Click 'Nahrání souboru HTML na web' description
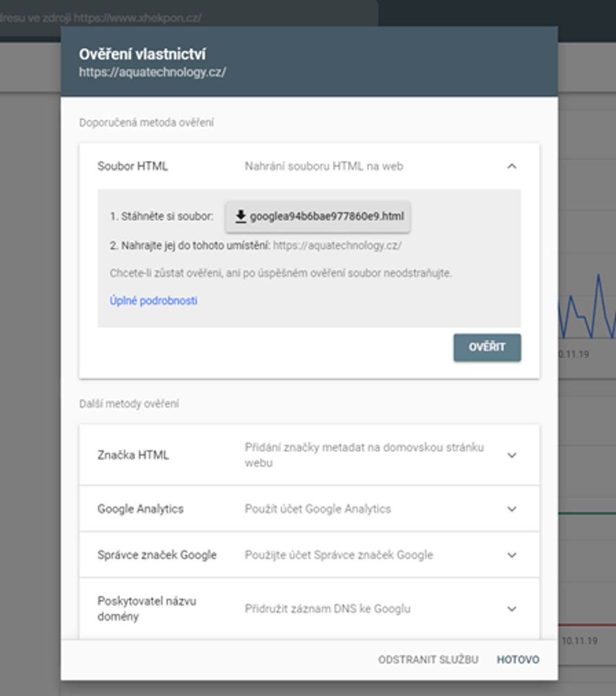 (x=324, y=166)
